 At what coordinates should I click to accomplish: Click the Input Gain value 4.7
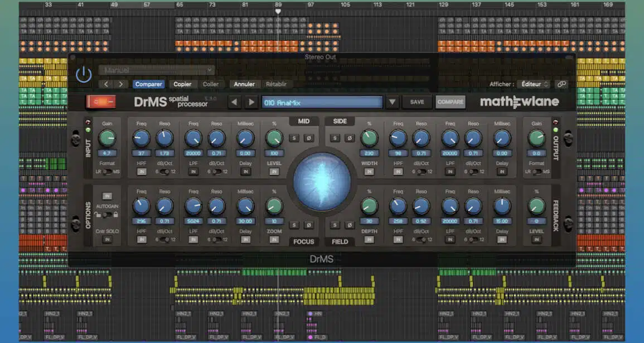(107, 153)
